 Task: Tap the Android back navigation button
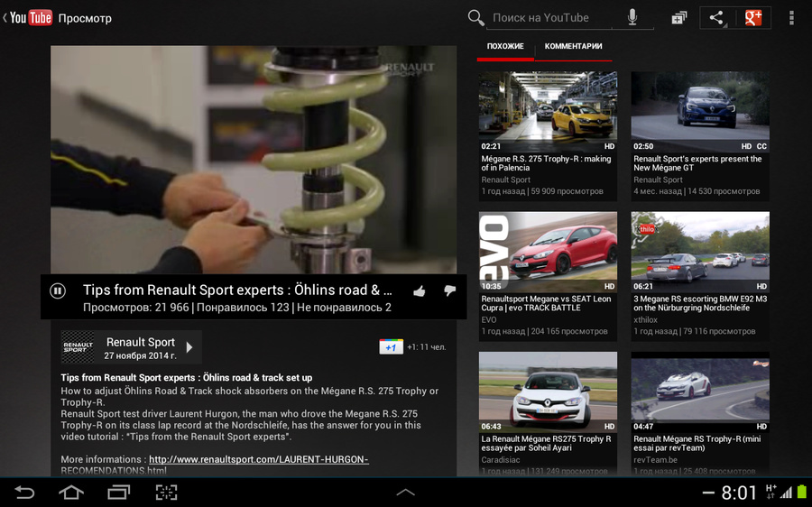coord(24,492)
